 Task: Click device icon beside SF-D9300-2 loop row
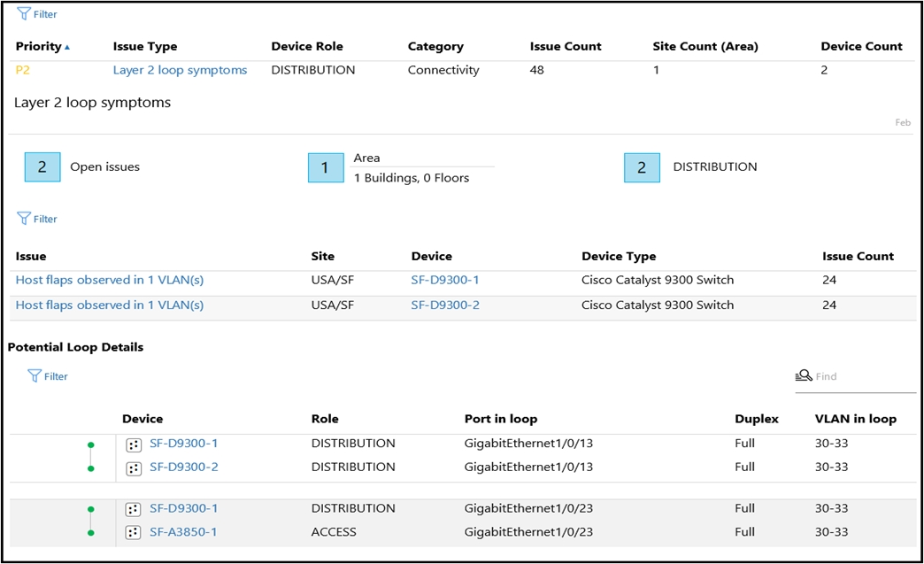pos(133,468)
